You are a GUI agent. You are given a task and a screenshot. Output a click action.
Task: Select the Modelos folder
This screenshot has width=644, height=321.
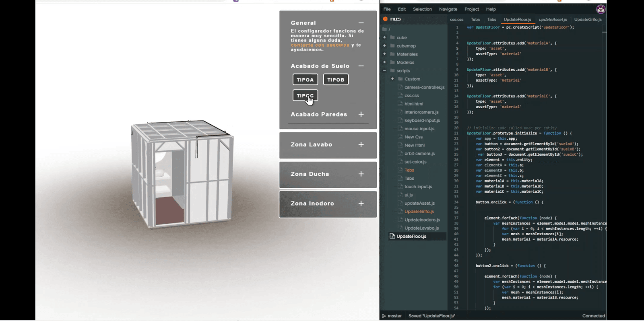(x=405, y=62)
